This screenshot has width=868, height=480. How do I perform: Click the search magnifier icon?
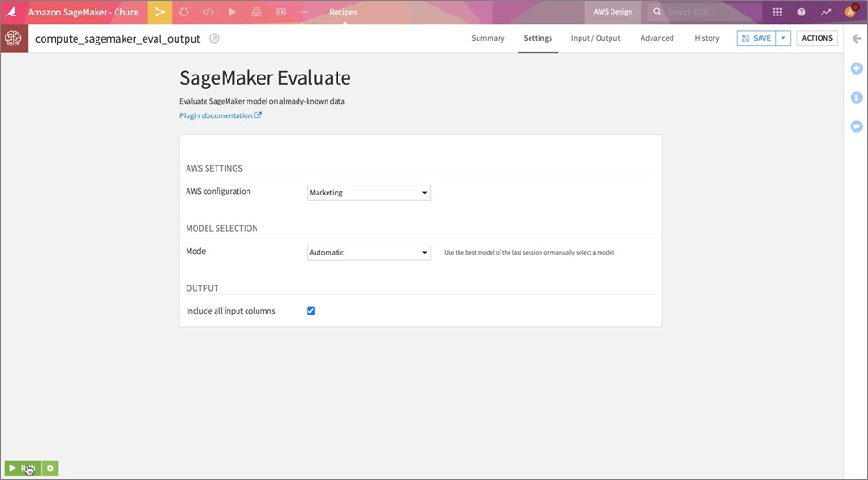[657, 12]
